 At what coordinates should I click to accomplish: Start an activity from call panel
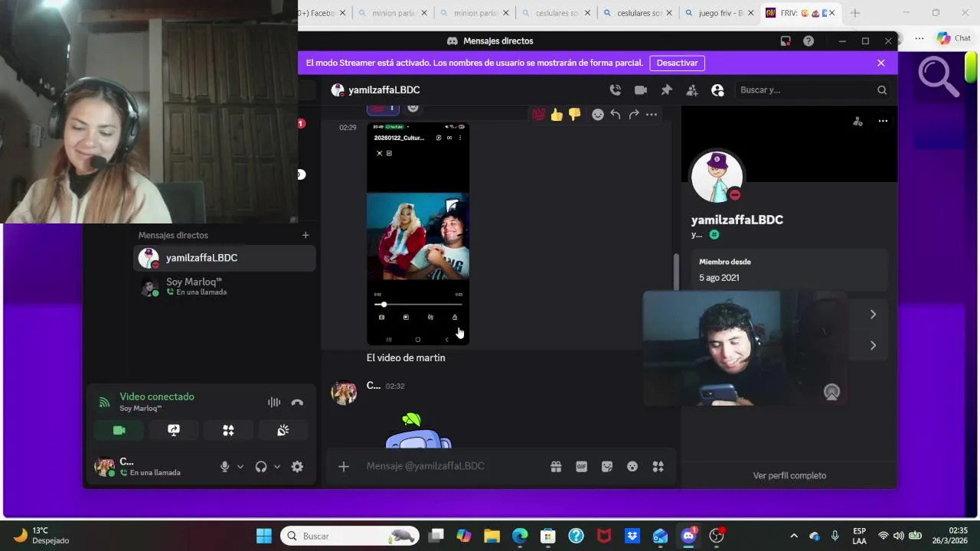[228, 430]
